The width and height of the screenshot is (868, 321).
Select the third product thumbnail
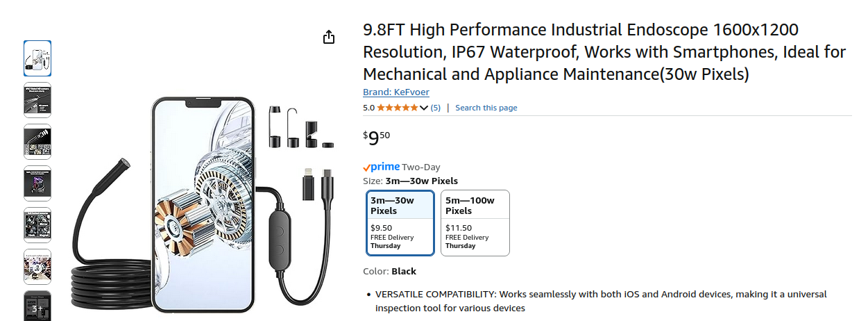click(x=37, y=142)
